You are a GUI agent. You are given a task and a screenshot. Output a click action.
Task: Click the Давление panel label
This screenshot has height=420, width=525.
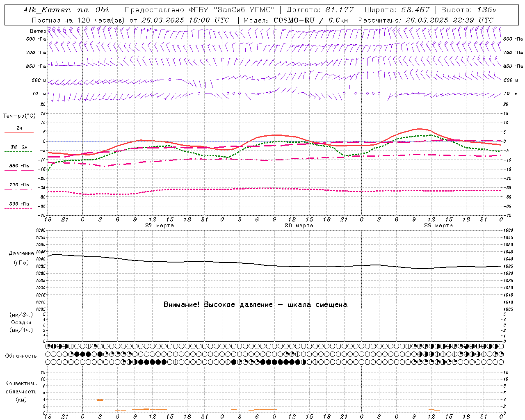point(21,253)
